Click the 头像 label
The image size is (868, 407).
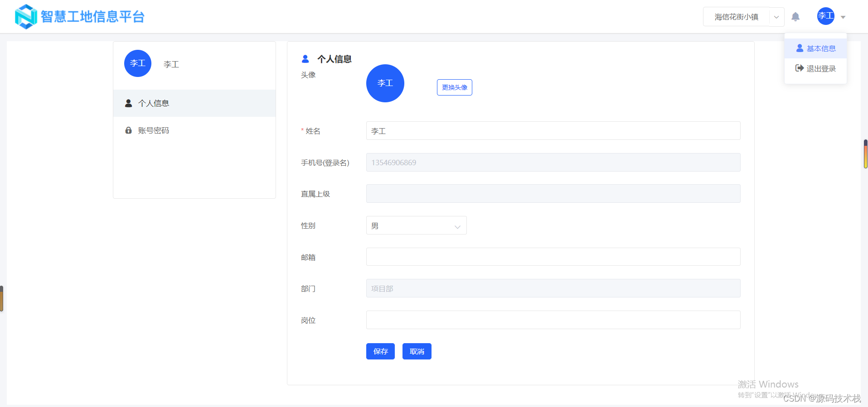click(x=308, y=75)
